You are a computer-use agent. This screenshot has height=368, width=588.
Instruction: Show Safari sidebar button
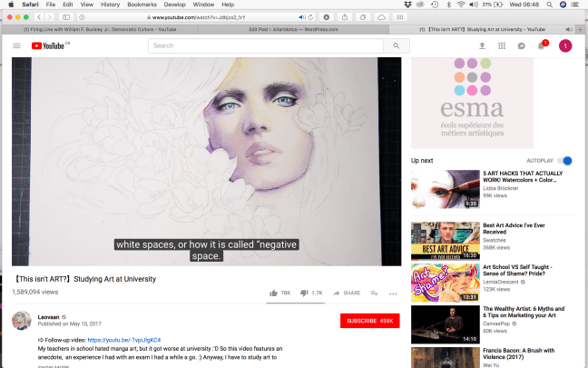pos(66,17)
